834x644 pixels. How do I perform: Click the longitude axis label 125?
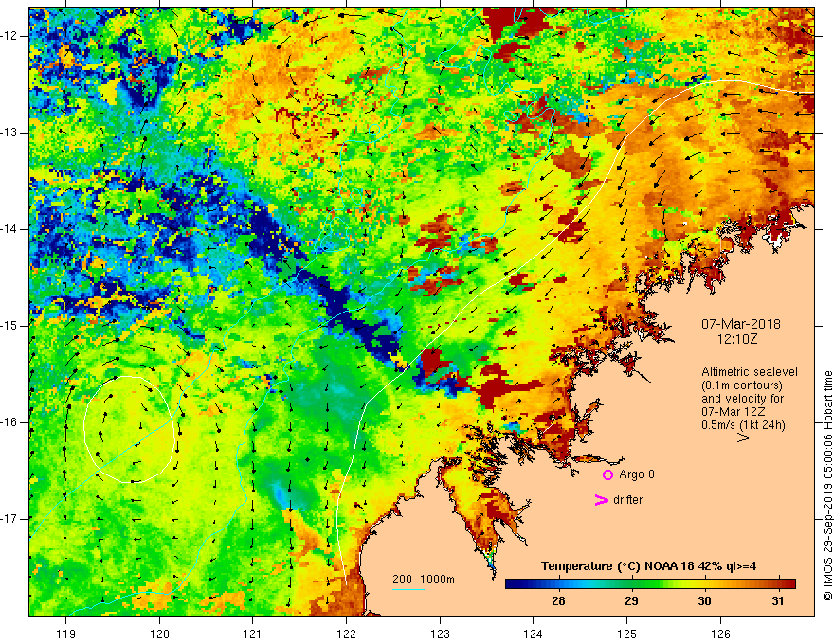point(627,634)
